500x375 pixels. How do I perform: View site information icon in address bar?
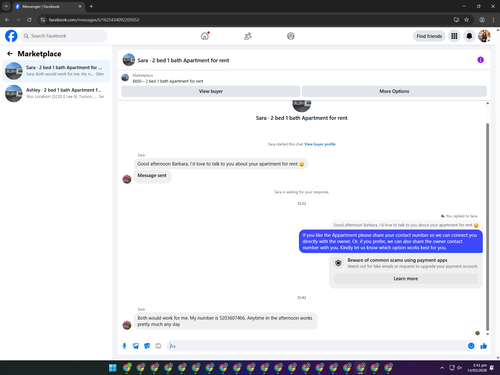(43, 20)
